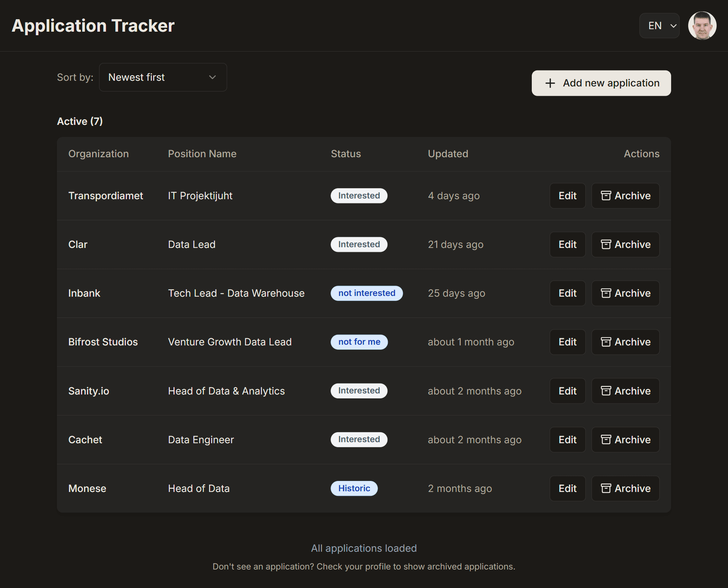Expand the EN language selector

[659, 26]
